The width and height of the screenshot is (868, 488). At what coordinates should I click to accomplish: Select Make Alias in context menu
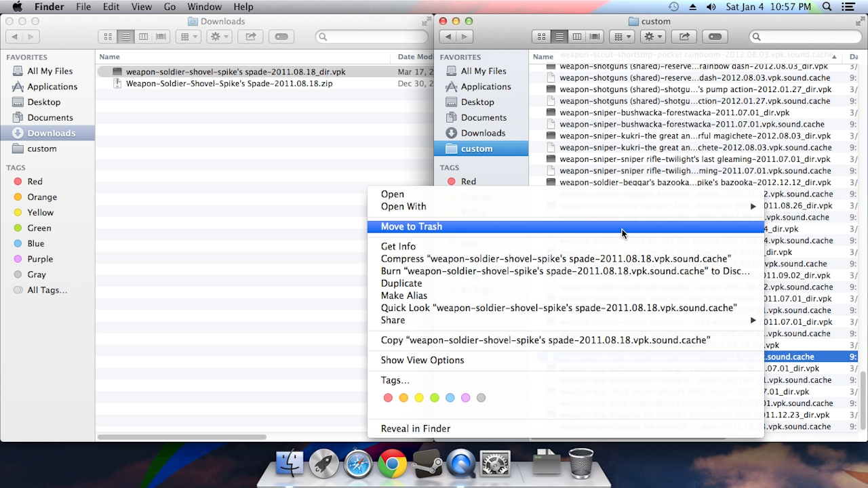pos(566,296)
